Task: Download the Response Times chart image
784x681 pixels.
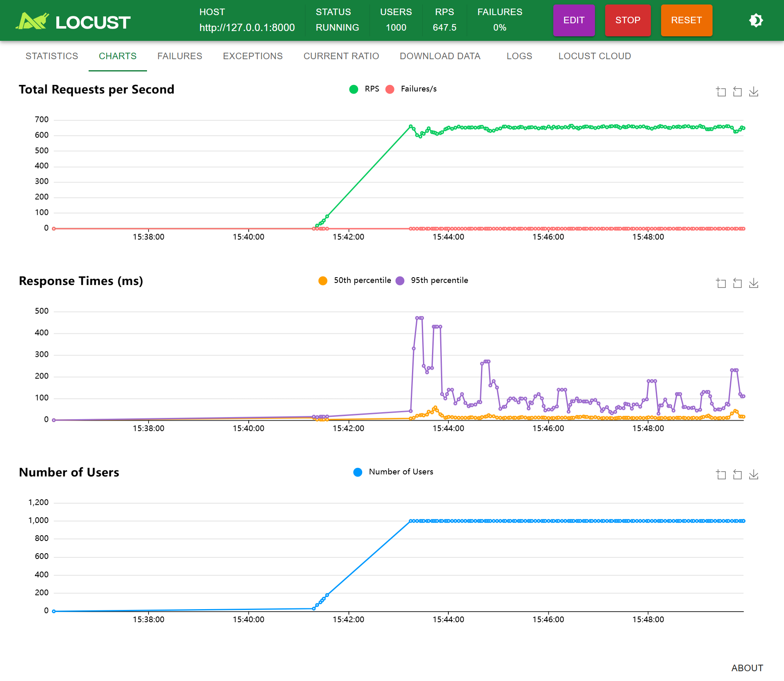Action: coord(753,283)
